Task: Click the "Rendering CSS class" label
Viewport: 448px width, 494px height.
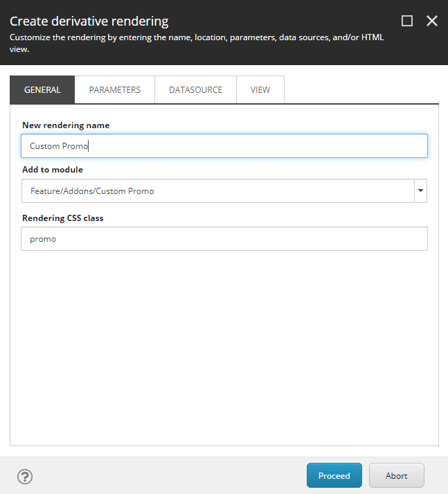Action: pos(62,218)
